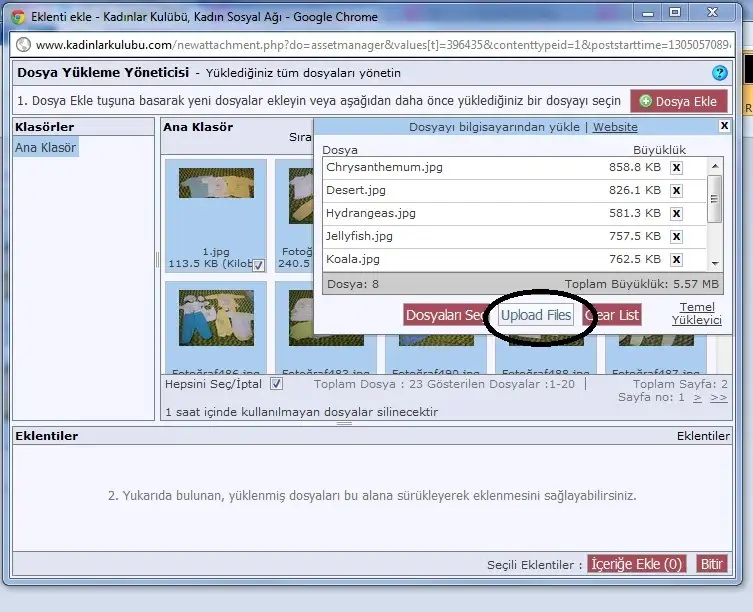Viewport: 753px width, 612px height.
Task: Click the Dosyaları Seç button
Action: (445, 315)
